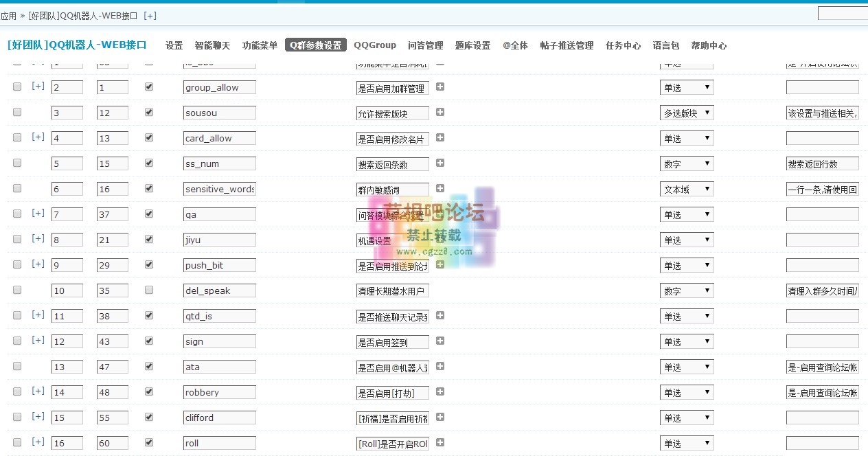Viewport: 868px width, 456px height.
Task: Switch to the 智能聊天 tab
Action: click(212, 45)
